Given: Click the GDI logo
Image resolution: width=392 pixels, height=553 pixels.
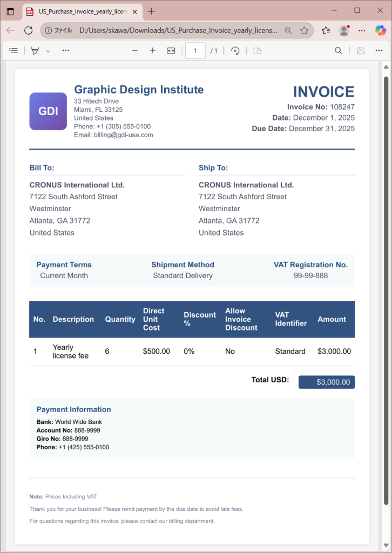Looking at the screenshot, I should click(x=48, y=111).
